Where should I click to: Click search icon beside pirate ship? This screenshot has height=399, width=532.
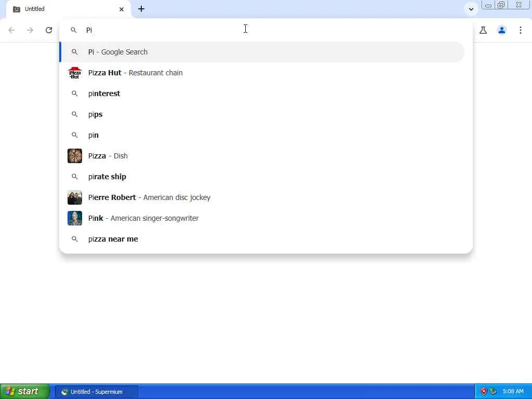(x=75, y=177)
